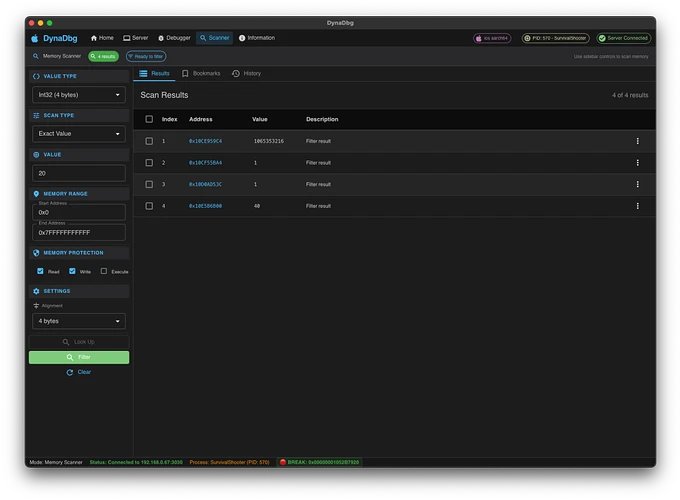Click the Value input field containing 20

[79, 173]
